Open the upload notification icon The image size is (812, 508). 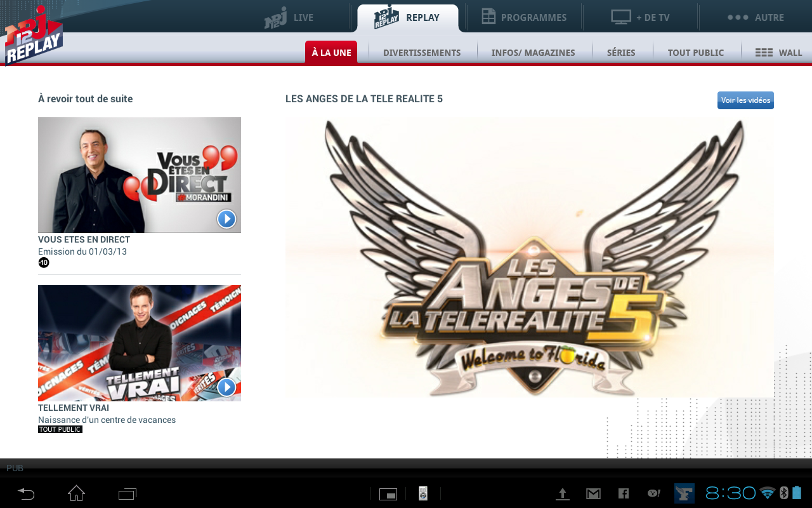point(563,493)
